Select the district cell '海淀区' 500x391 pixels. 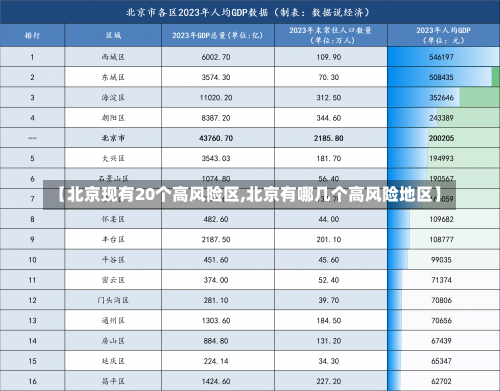tap(113, 98)
